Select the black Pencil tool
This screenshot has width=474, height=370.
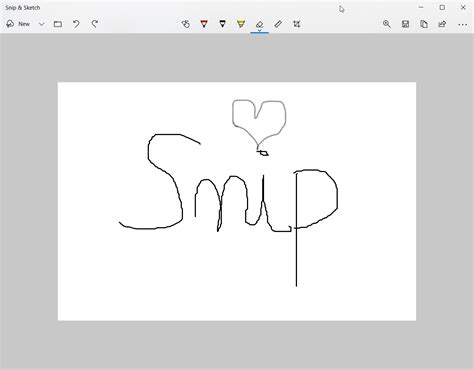222,24
